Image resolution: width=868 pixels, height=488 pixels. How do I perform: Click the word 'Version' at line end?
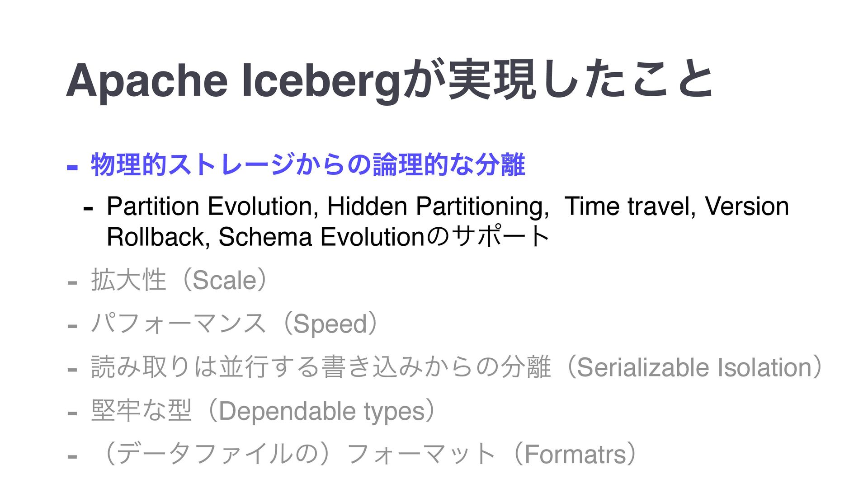point(747,206)
